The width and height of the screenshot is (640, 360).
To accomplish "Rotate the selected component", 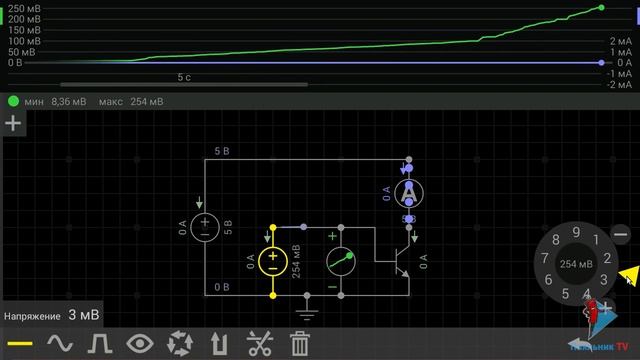I will coord(180,343).
